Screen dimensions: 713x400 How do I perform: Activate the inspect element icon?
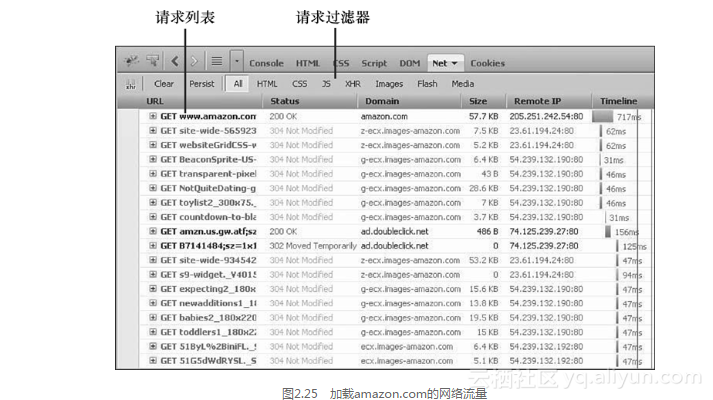[153, 60]
